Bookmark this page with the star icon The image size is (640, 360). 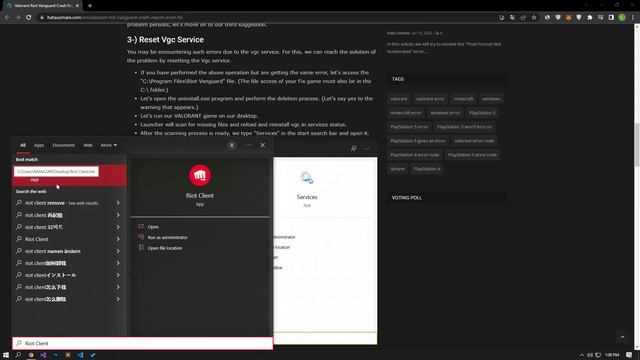[x=534, y=18]
